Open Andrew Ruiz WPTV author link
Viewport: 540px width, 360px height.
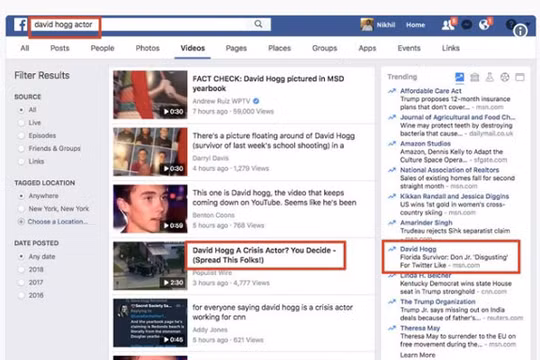coord(221,101)
